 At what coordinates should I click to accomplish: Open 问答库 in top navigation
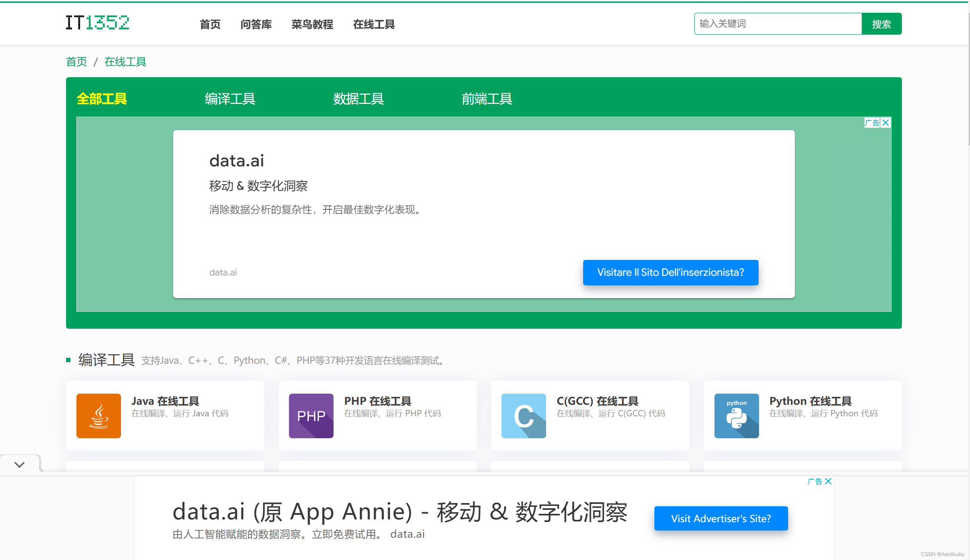[x=256, y=24]
